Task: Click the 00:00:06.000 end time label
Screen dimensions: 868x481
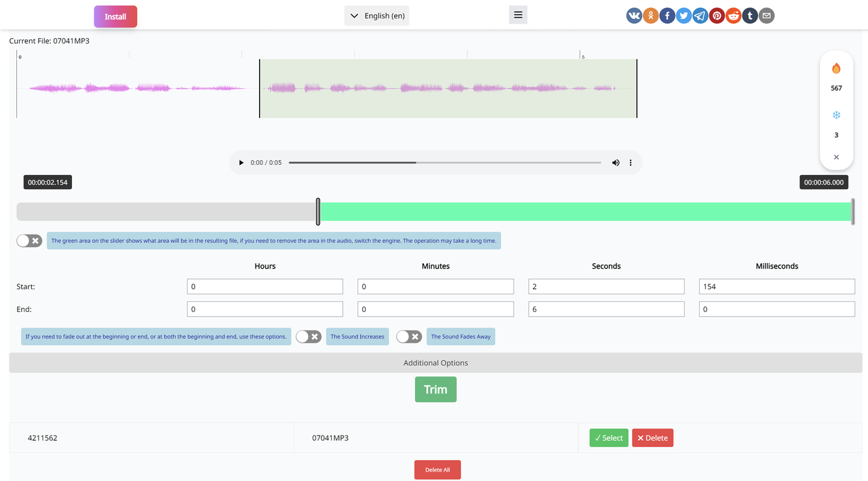Action: pos(824,182)
